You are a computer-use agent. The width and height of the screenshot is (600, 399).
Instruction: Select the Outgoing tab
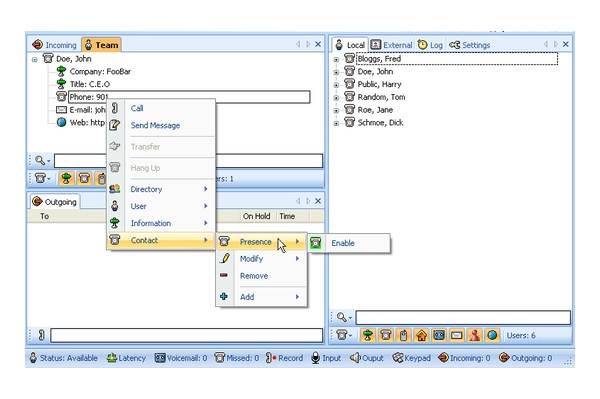[x=55, y=202]
